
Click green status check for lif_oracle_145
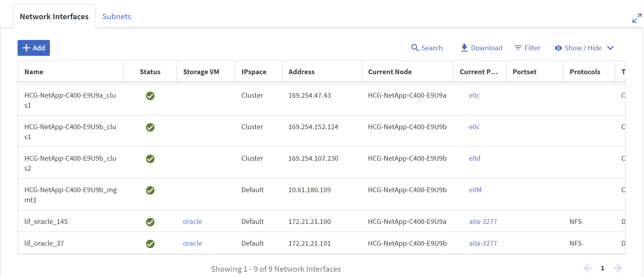(x=150, y=222)
